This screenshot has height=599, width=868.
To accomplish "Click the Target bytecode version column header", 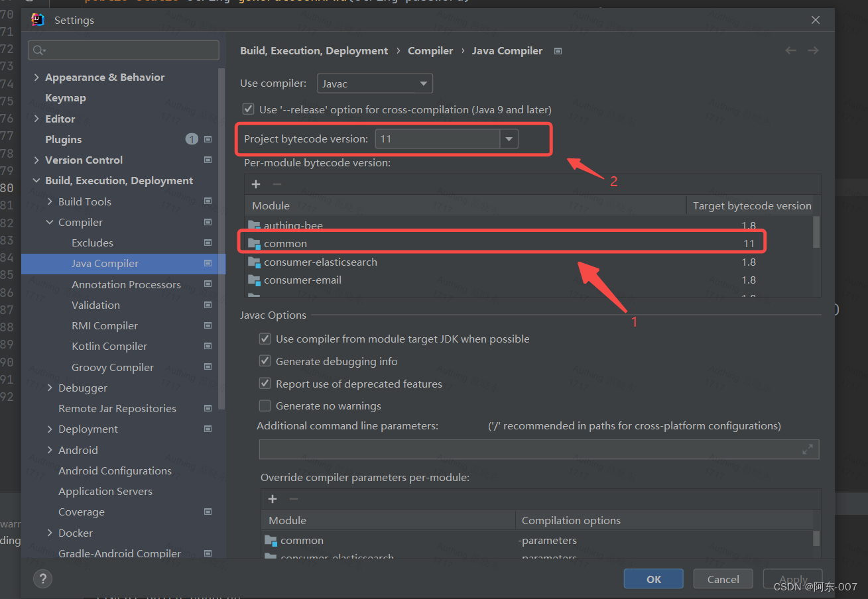I will [x=752, y=205].
